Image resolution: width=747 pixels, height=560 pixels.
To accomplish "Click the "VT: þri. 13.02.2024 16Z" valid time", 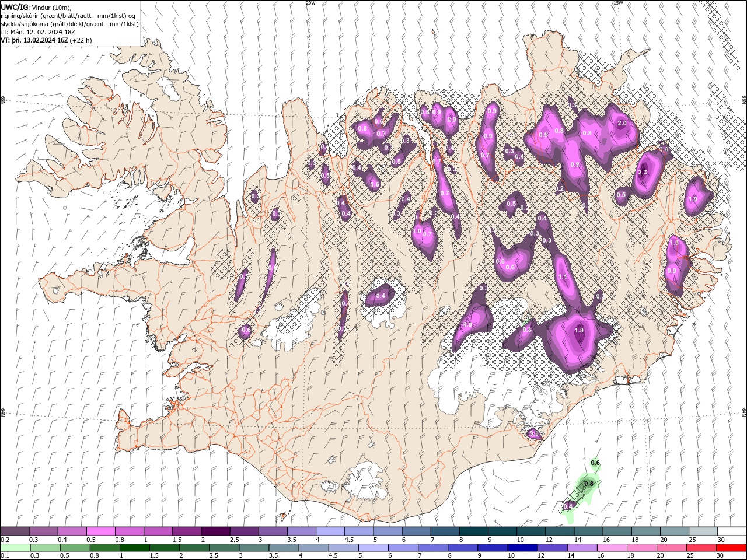I will point(34,40).
